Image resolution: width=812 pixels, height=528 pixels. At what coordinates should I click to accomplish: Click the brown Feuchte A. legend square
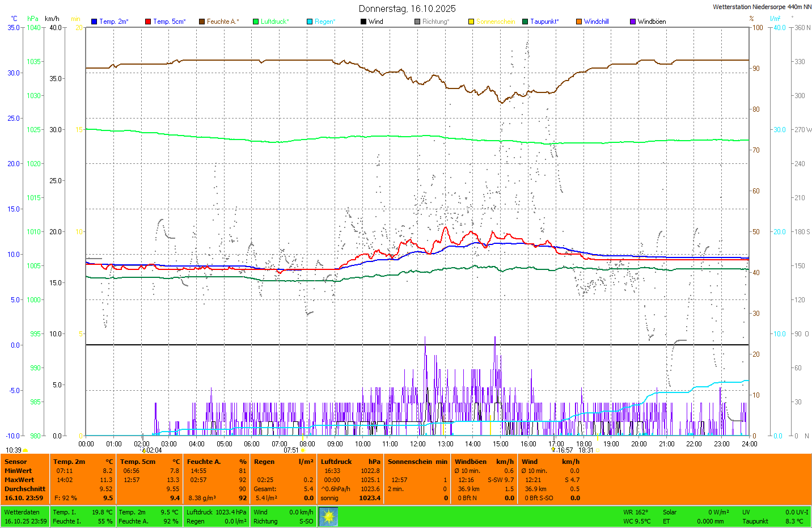coord(202,22)
